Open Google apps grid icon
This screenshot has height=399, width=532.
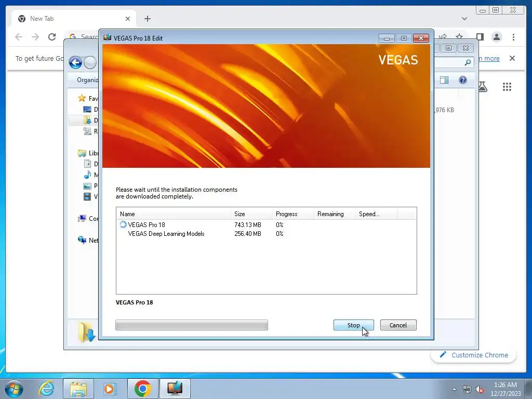(x=507, y=87)
